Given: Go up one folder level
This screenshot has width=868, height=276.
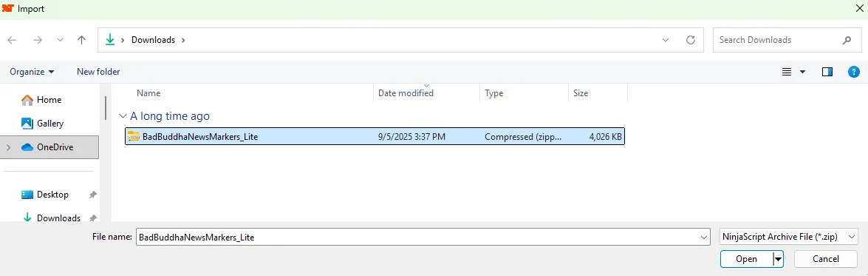Looking at the screenshot, I should 81,40.
